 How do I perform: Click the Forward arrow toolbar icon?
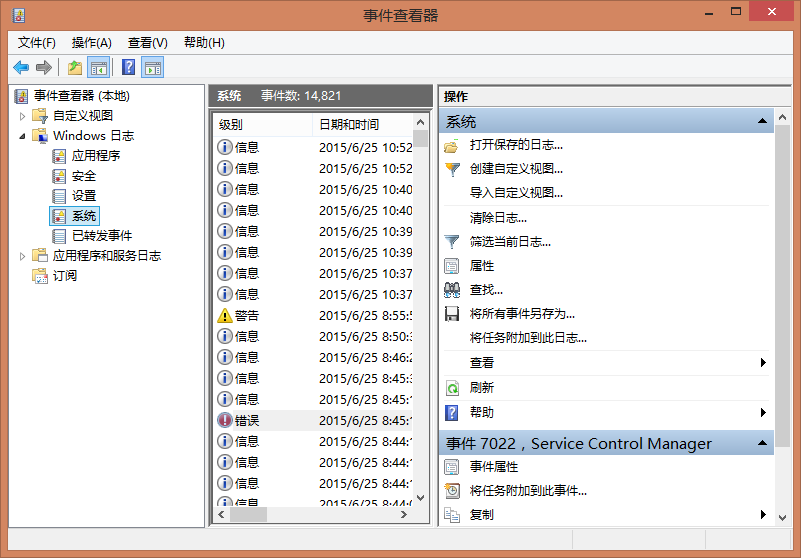[x=44, y=67]
